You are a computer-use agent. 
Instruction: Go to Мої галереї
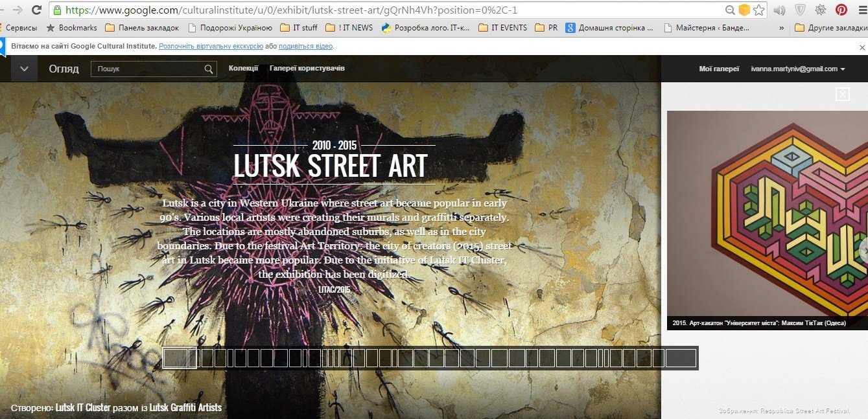(x=719, y=69)
